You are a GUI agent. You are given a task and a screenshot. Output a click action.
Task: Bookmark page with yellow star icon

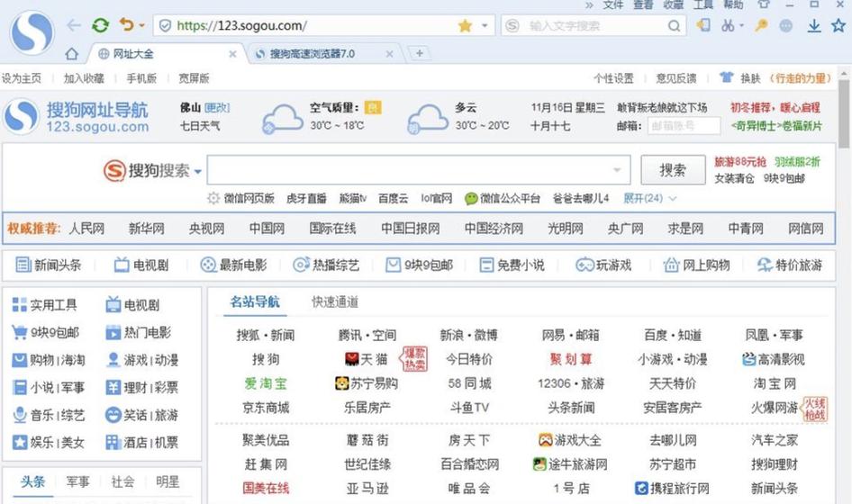465,25
